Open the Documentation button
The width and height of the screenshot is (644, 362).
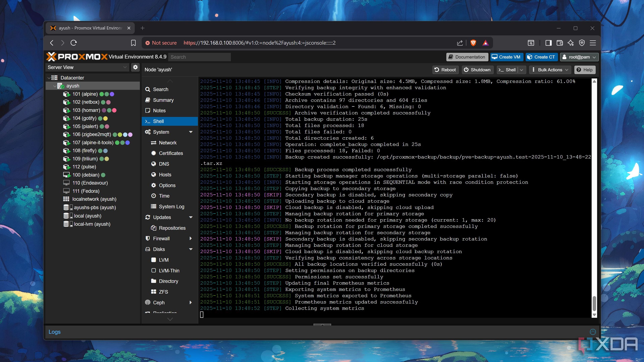[467, 57]
